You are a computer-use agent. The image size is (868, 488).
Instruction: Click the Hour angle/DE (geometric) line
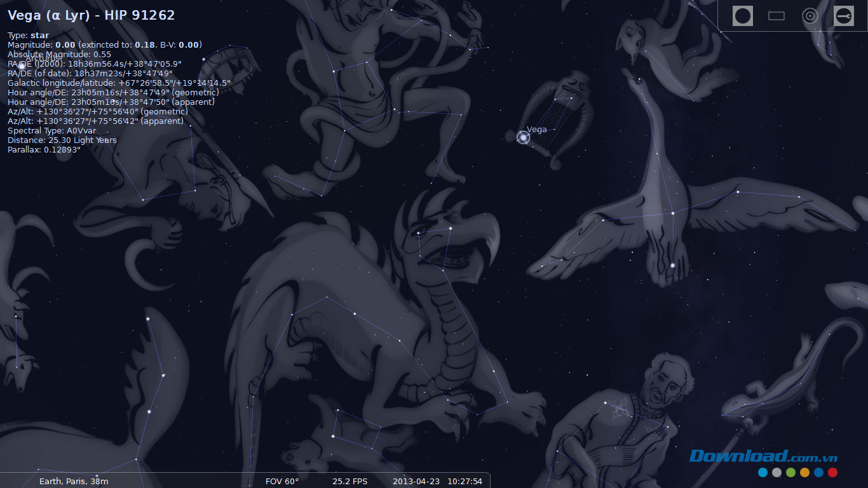113,93
